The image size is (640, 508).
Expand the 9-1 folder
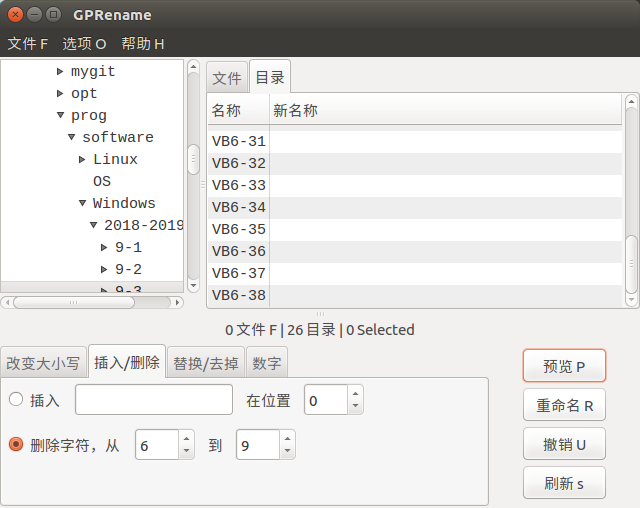104,247
